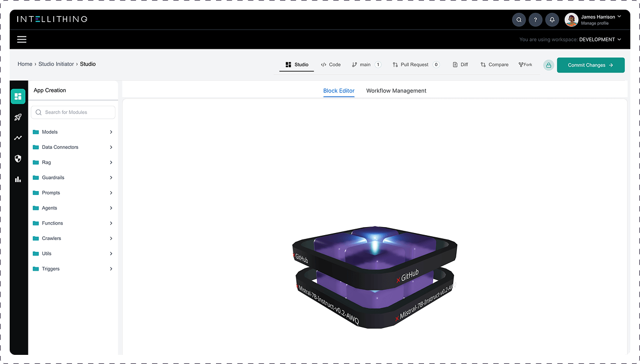Expand the Models folder
Image resolution: width=640 pixels, height=364 pixels.
(x=73, y=132)
